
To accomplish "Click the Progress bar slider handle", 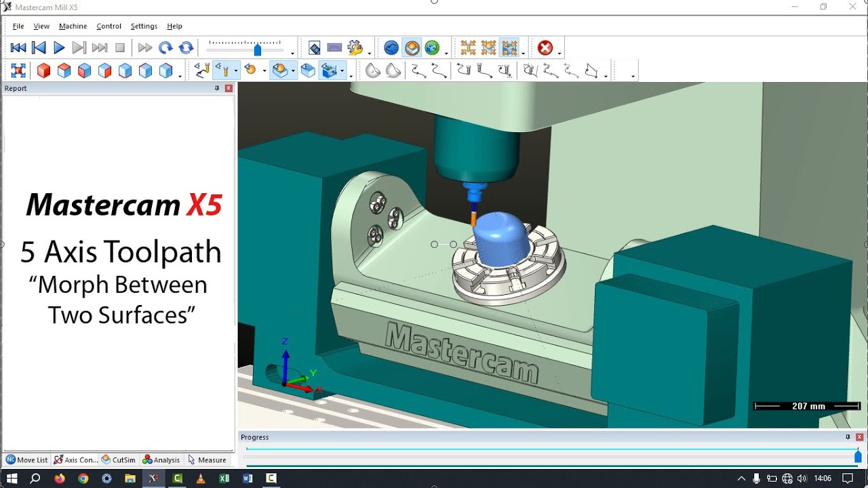I will pos(858,457).
